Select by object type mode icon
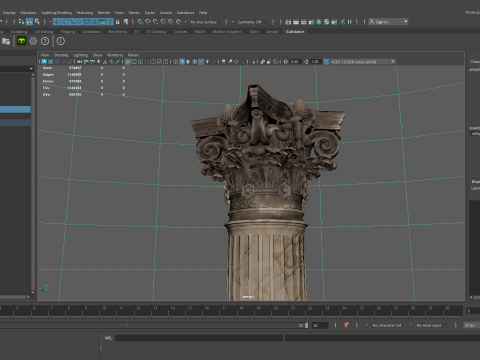This screenshot has width=480, height=360. (x=29, y=22)
